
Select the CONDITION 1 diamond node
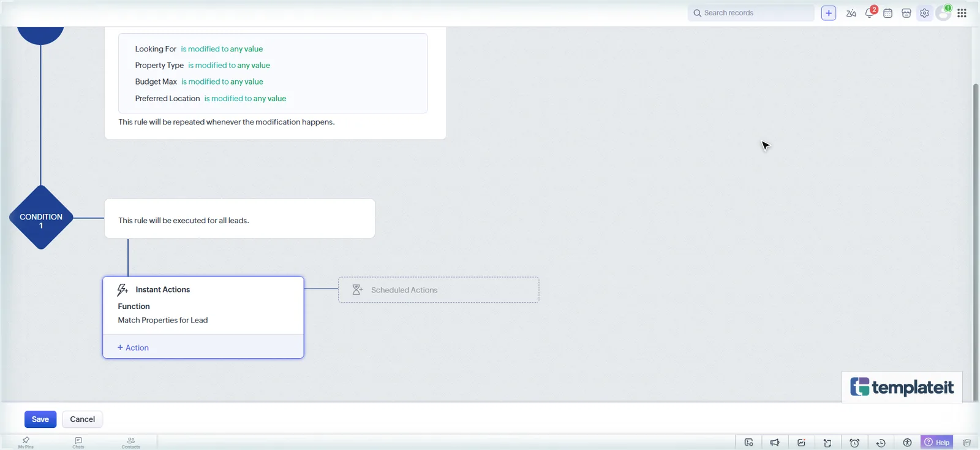(41, 218)
